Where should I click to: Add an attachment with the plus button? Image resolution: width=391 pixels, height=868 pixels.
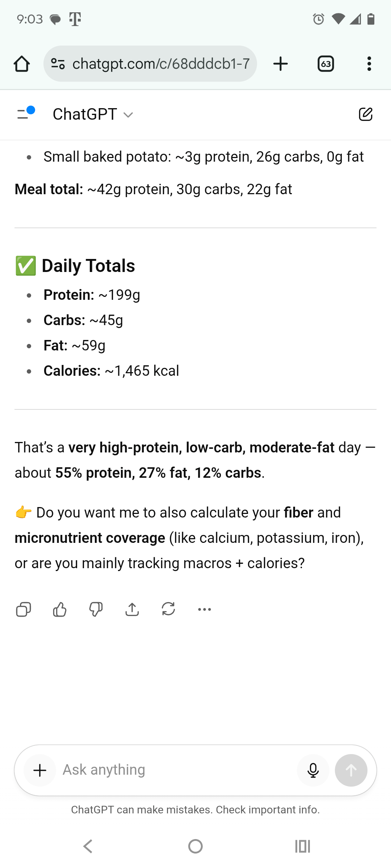click(x=40, y=770)
